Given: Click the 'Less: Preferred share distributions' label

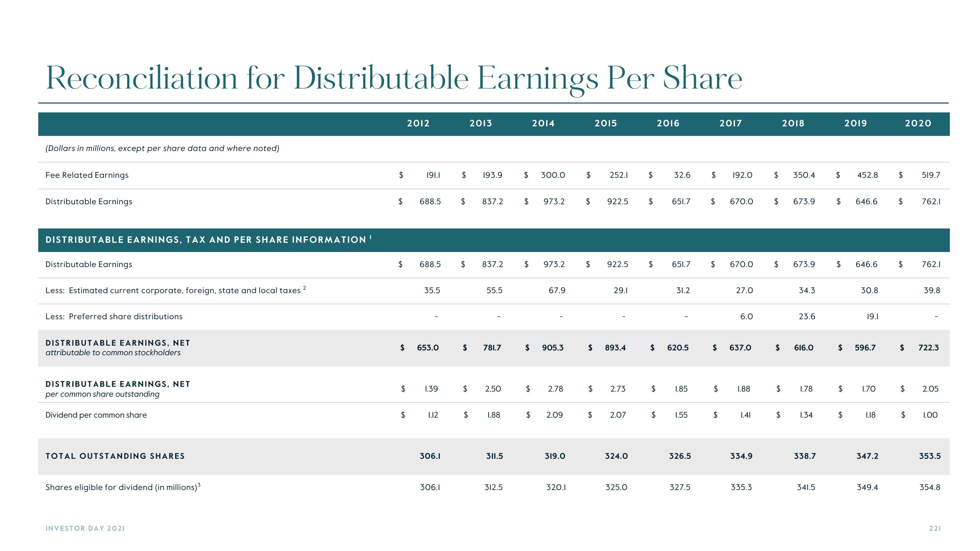Looking at the screenshot, I should coord(114,316).
